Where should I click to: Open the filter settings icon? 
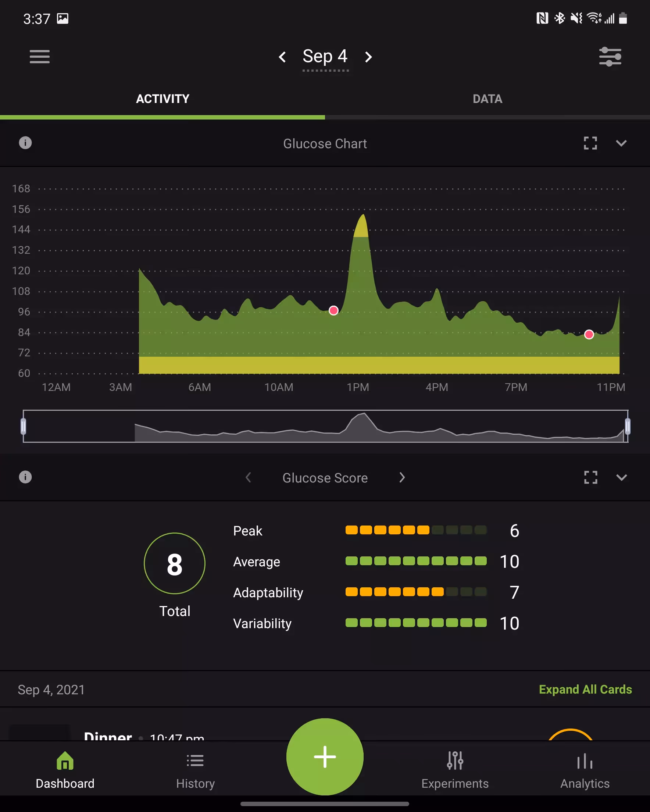(610, 57)
